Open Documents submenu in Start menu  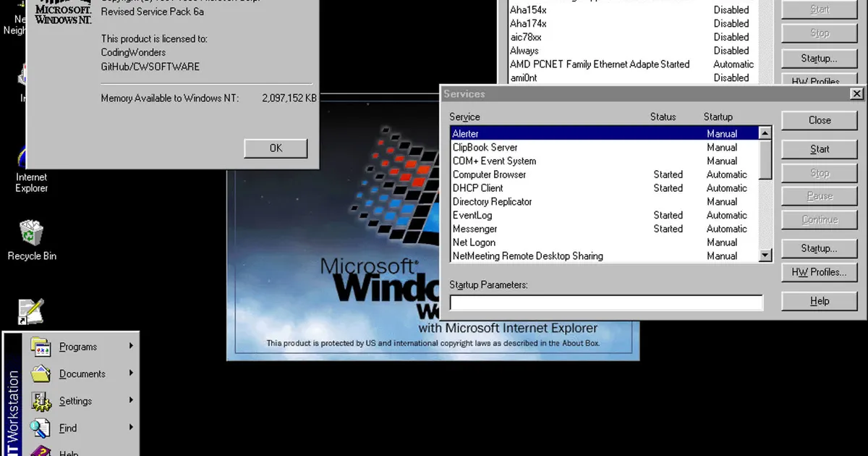click(x=82, y=373)
